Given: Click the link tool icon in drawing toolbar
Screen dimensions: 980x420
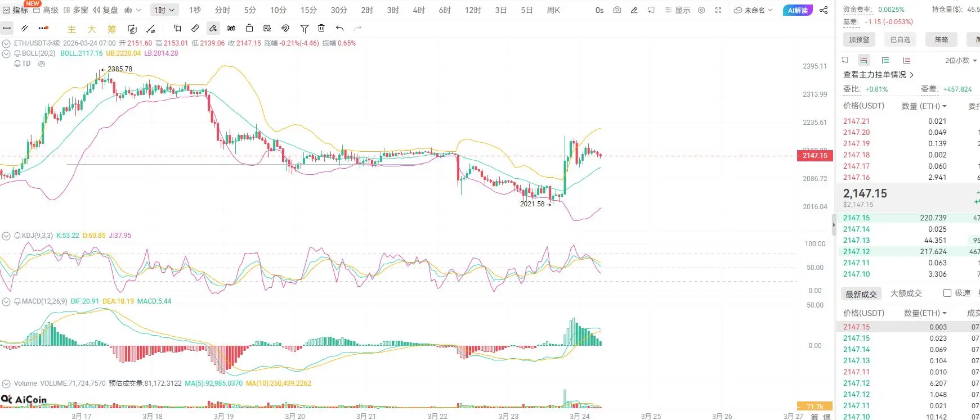Looking at the screenshot, I should pyautogui.click(x=285, y=28).
